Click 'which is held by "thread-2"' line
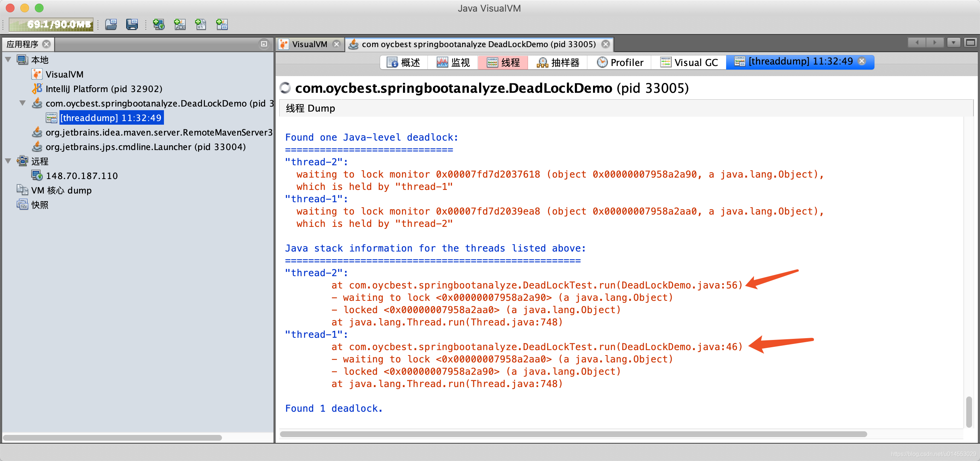The height and width of the screenshot is (461, 980). point(375,224)
